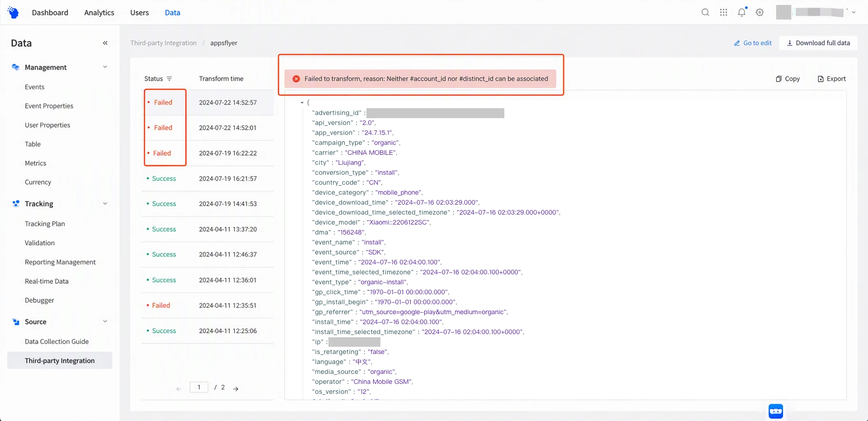Open the user account dropdown arrow
Viewport: 868px width, 421px height.
(854, 12)
